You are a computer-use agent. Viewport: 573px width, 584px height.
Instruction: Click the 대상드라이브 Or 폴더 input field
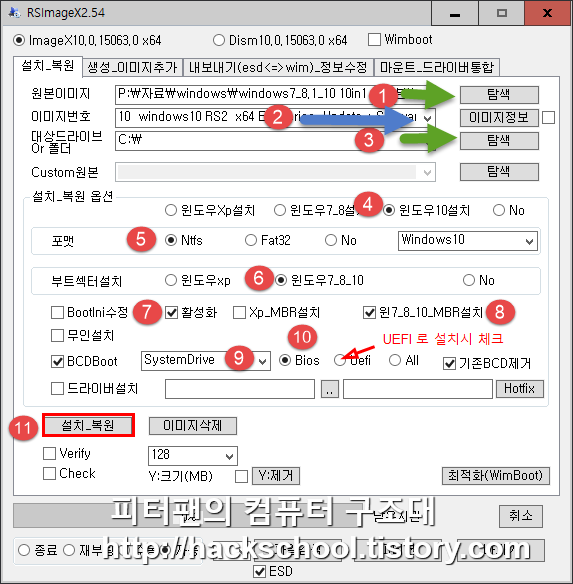point(275,141)
